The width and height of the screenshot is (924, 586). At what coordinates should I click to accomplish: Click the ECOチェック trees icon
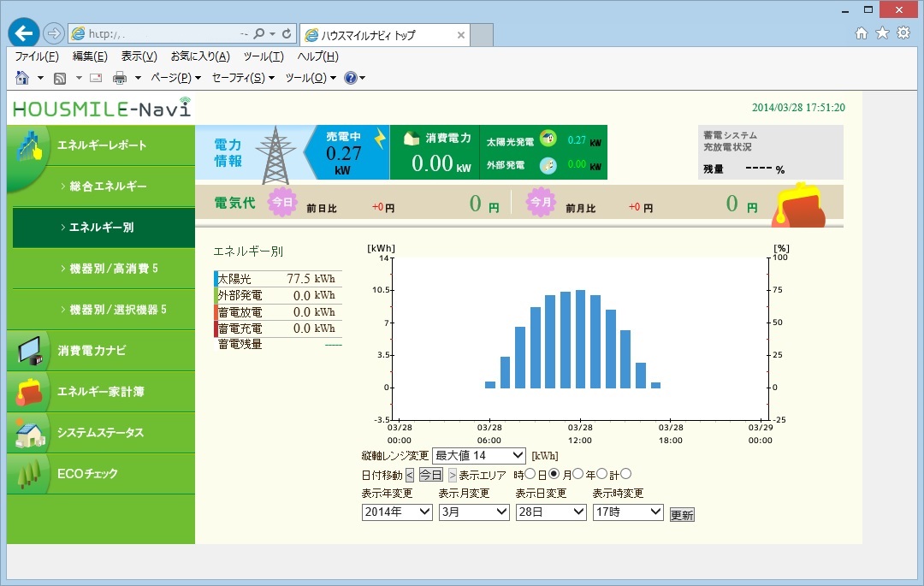29,474
